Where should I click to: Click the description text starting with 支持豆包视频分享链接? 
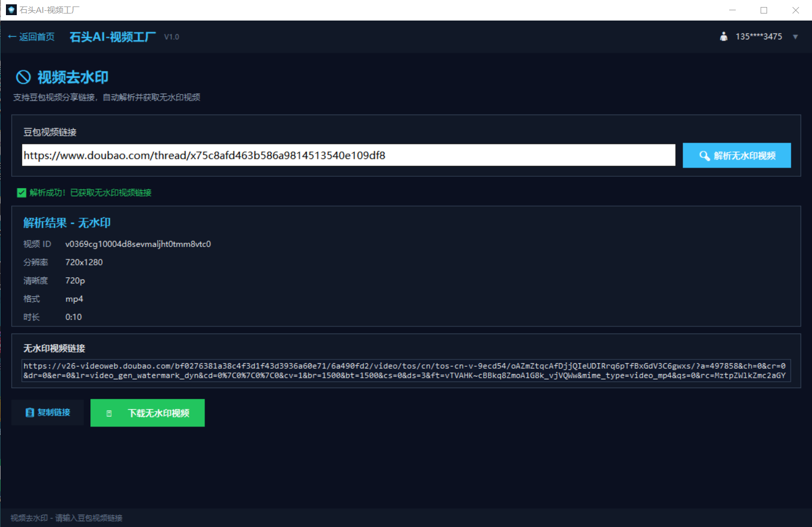click(x=107, y=97)
